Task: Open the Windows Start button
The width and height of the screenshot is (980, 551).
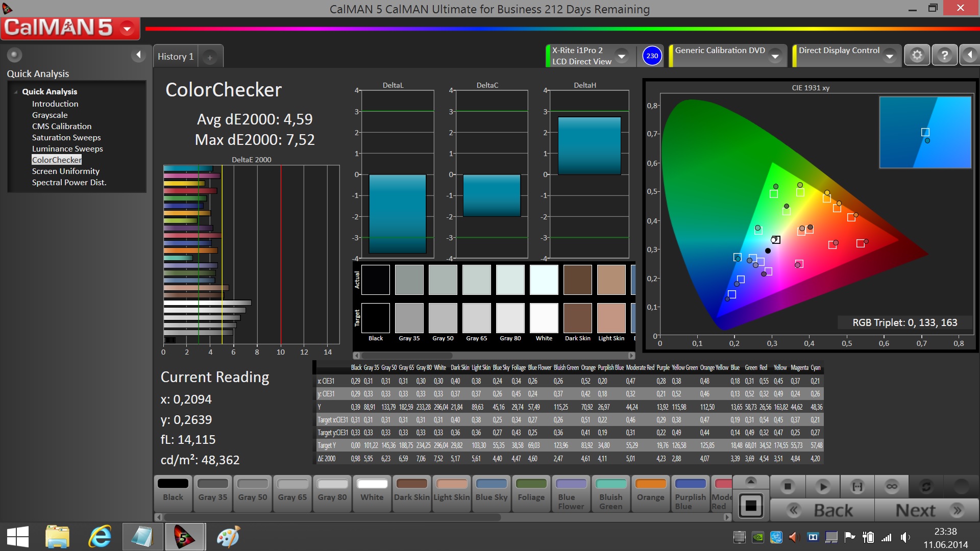Action: 18,537
